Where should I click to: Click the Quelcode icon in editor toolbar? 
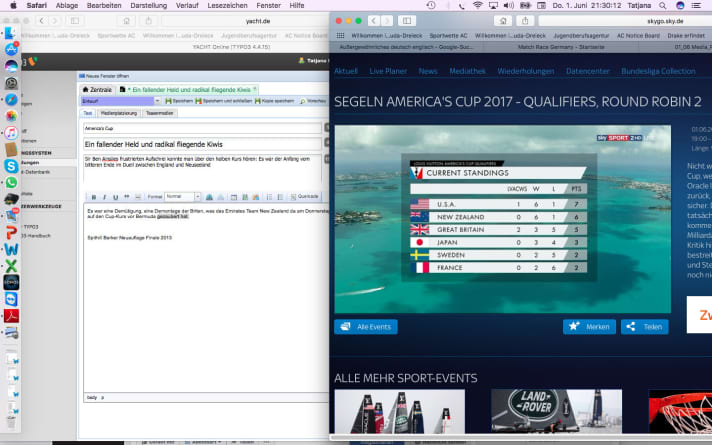pos(305,197)
